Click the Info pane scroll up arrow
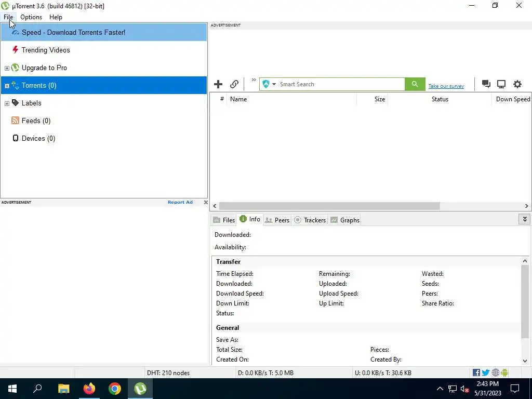532x399 pixels. (525, 261)
